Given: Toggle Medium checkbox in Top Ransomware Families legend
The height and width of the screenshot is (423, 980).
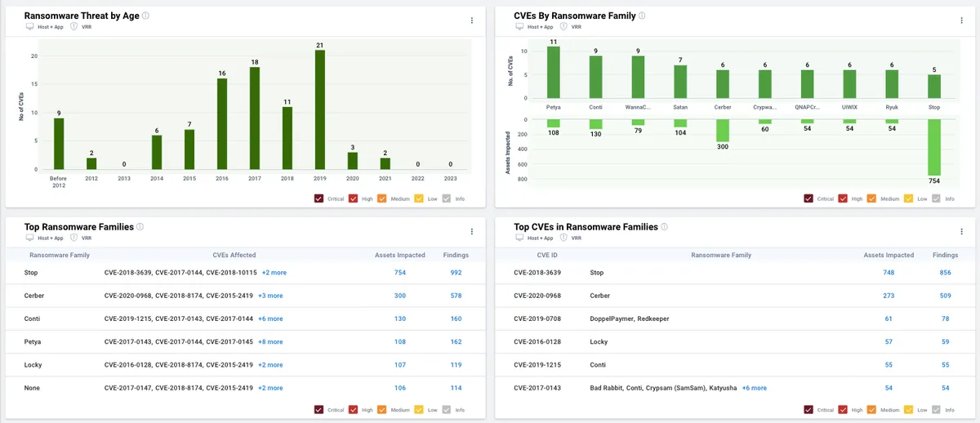Looking at the screenshot, I should (x=381, y=409).
